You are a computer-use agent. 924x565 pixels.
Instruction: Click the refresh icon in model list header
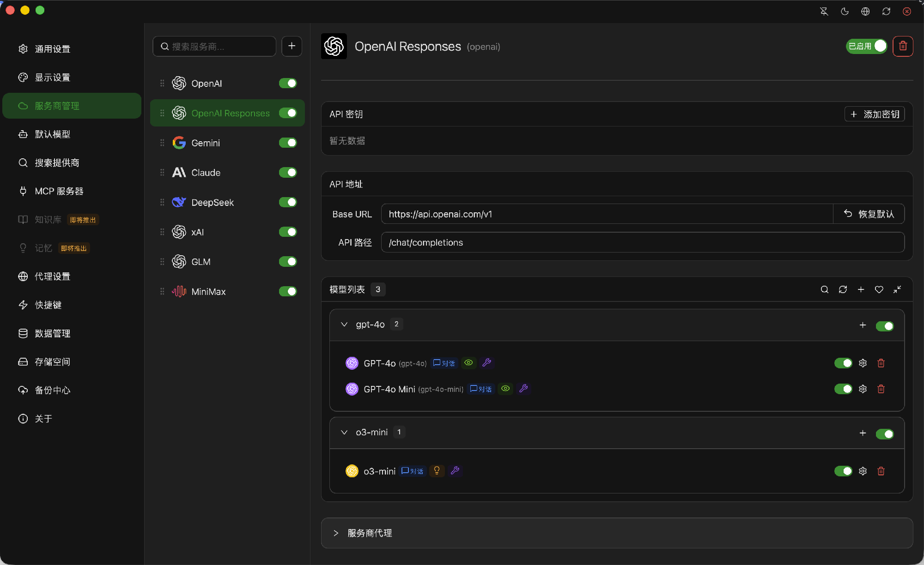click(843, 289)
